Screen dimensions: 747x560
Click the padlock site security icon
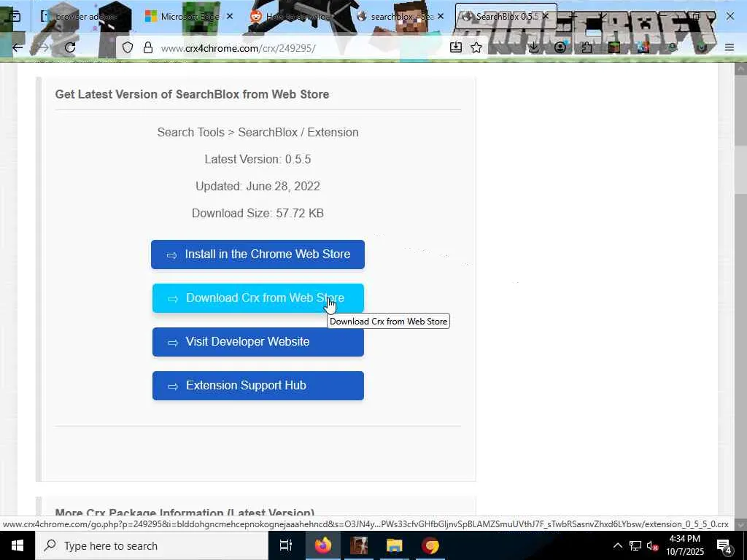point(148,47)
